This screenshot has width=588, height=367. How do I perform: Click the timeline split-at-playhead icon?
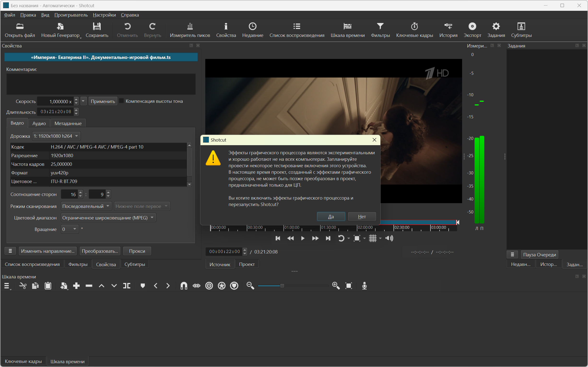pyautogui.click(x=127, y=286)
